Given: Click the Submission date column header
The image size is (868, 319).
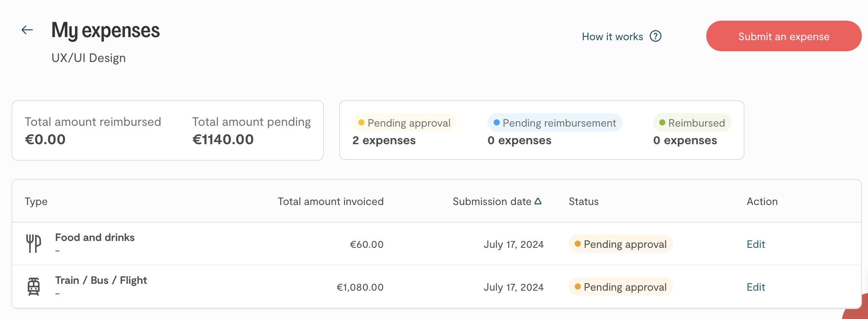Looking at the screenshot, I should pos(492,202).
